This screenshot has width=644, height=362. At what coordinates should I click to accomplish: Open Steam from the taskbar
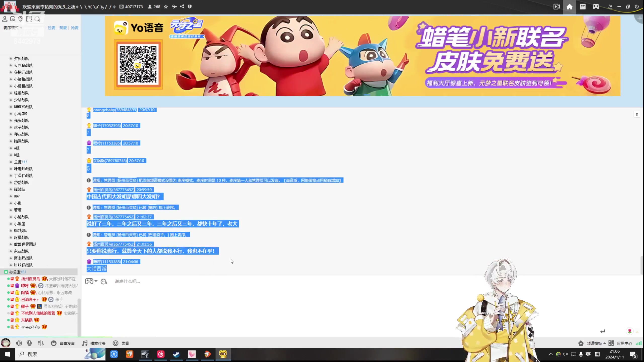tap(176, 354)
